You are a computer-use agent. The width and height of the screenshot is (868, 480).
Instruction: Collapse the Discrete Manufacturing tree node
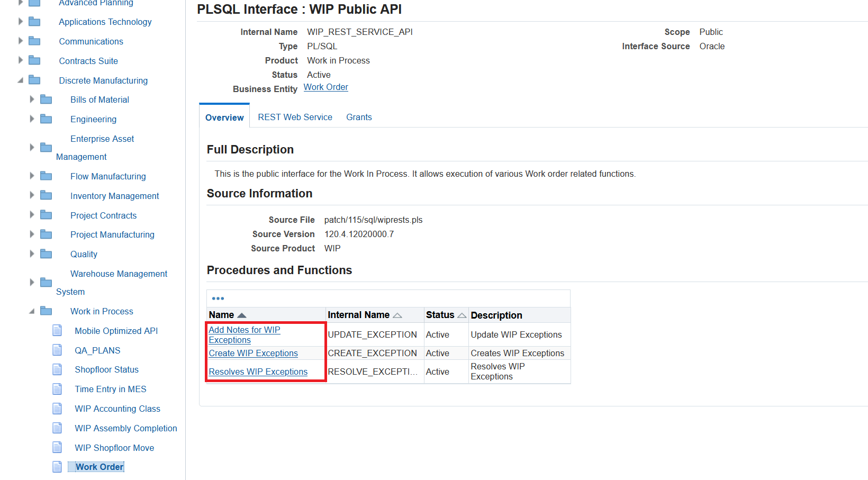tap(20, 79)
